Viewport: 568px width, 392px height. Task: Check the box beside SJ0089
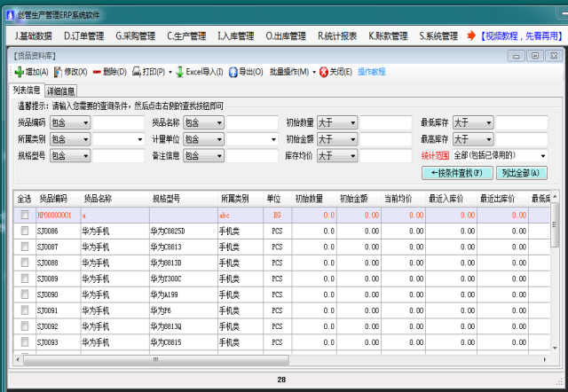25,278
